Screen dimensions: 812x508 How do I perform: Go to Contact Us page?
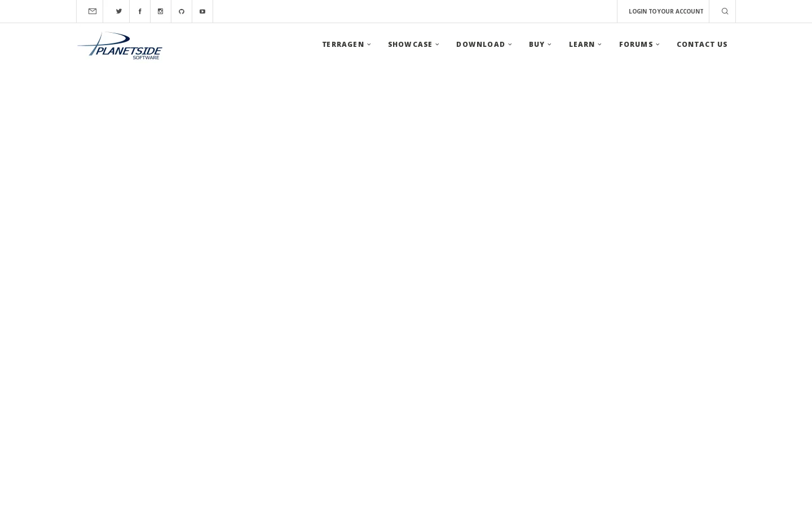pyautogui.click(x=702, y=44)
